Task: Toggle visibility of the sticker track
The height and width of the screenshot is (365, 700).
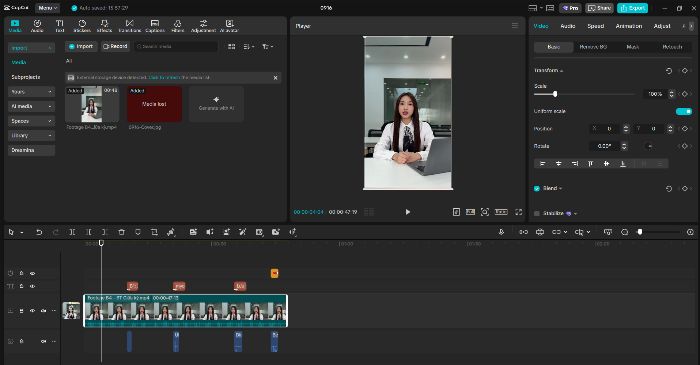Action: point(32,273)
